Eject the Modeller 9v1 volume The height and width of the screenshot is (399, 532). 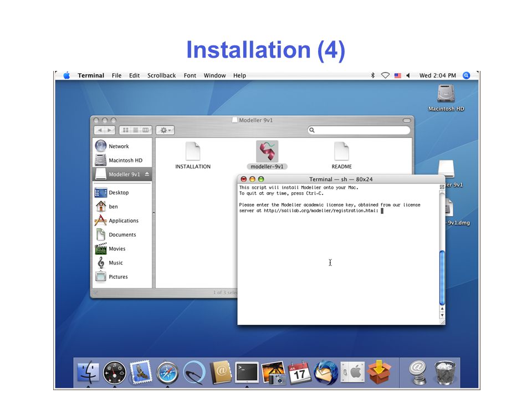[147, 174]
